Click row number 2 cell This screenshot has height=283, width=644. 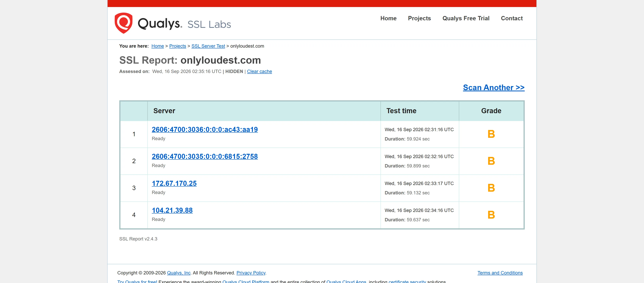tap(134, 161)
